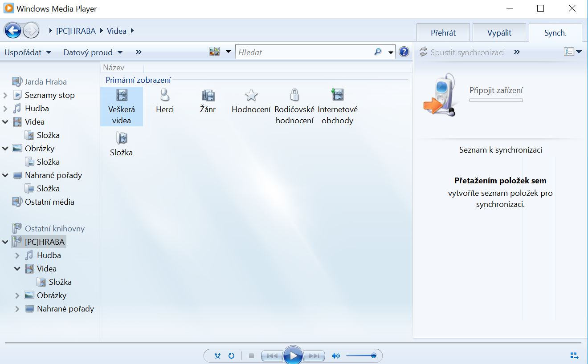
Task: Click the blue Back navigation arrow
Action: point(13,31)
